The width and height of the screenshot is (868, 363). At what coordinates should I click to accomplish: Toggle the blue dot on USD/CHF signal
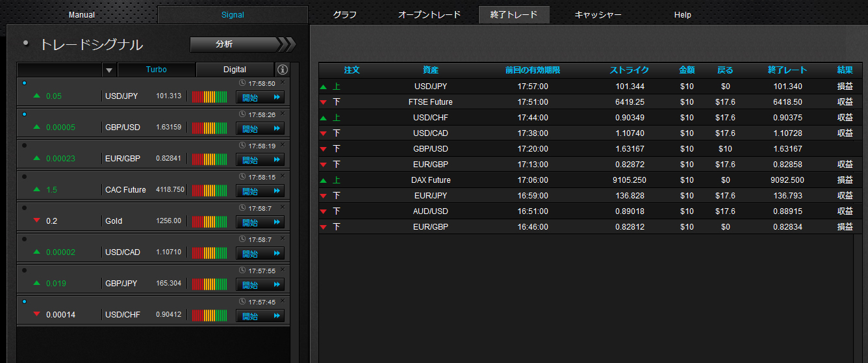tap(24, 301)
